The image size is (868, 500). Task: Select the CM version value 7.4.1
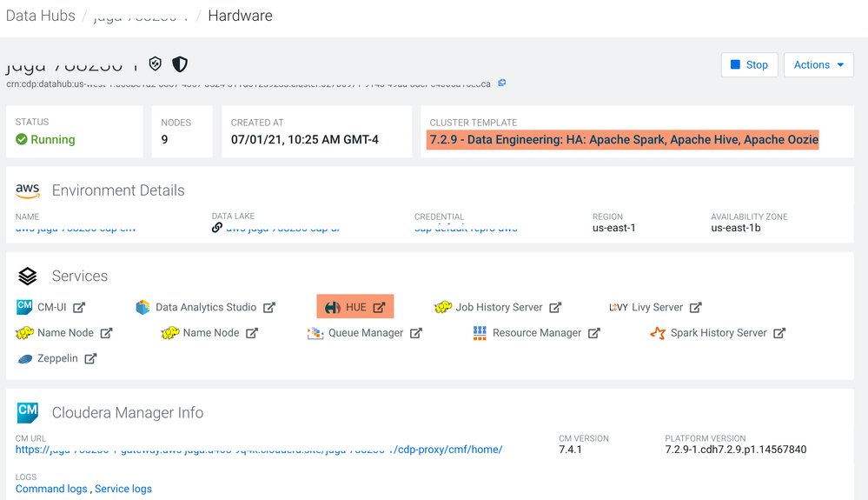coord(570,450)
